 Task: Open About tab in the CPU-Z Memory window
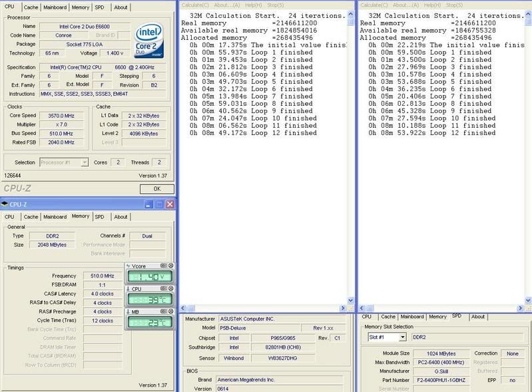coord(121,217)
